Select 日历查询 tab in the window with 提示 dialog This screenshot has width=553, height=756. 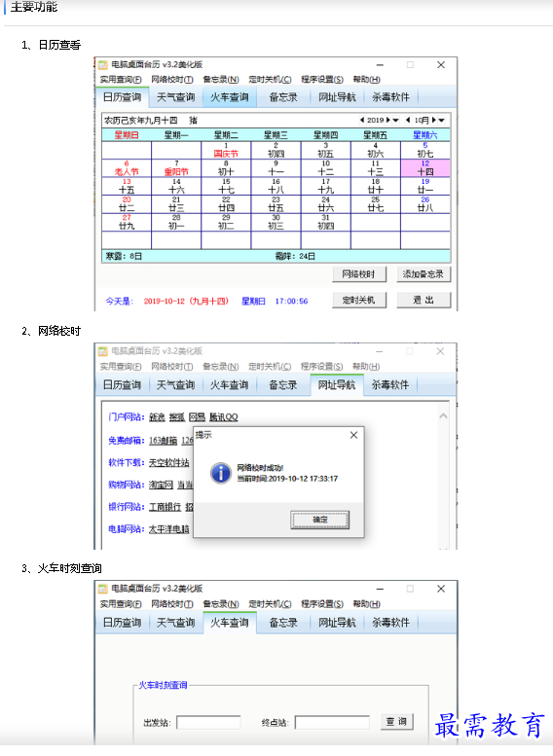(122, 384)
